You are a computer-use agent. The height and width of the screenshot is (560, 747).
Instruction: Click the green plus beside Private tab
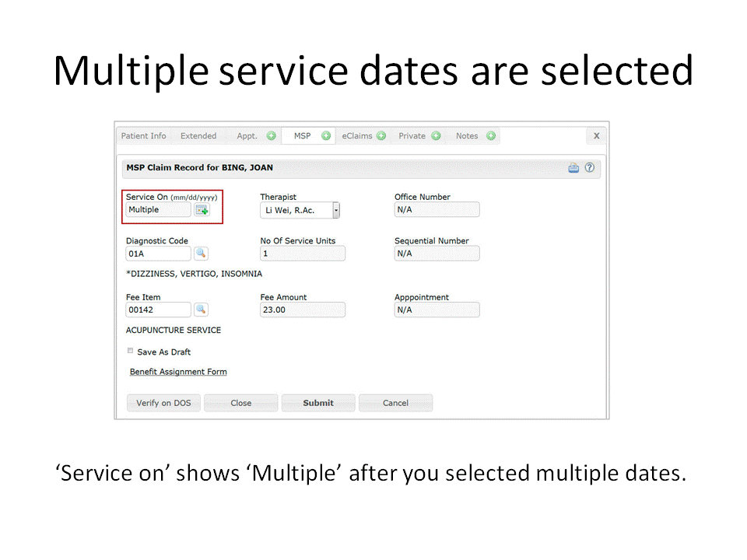coord(436,136)
